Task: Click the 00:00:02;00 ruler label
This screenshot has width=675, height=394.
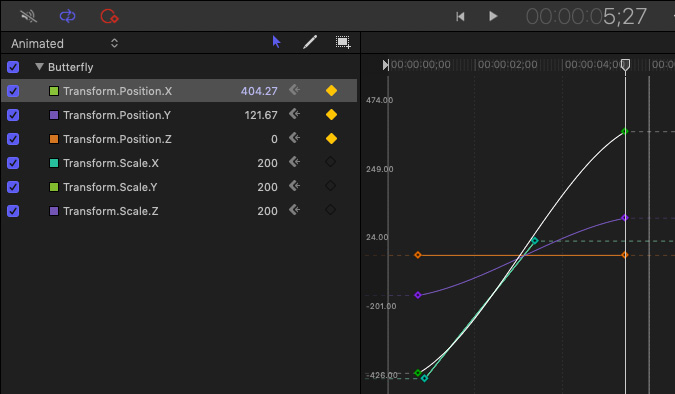Action: coord(508,65)
